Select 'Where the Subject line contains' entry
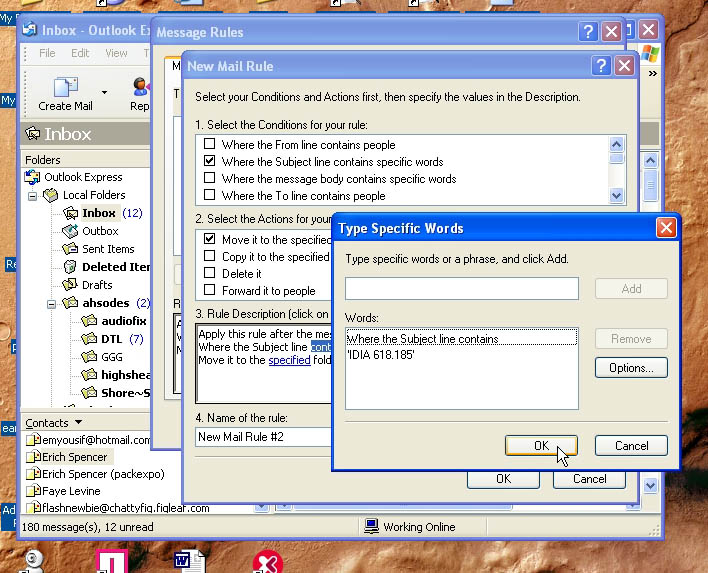Viewport: 708px width, 573px height. pyautogui.click(x=461, y=339)
